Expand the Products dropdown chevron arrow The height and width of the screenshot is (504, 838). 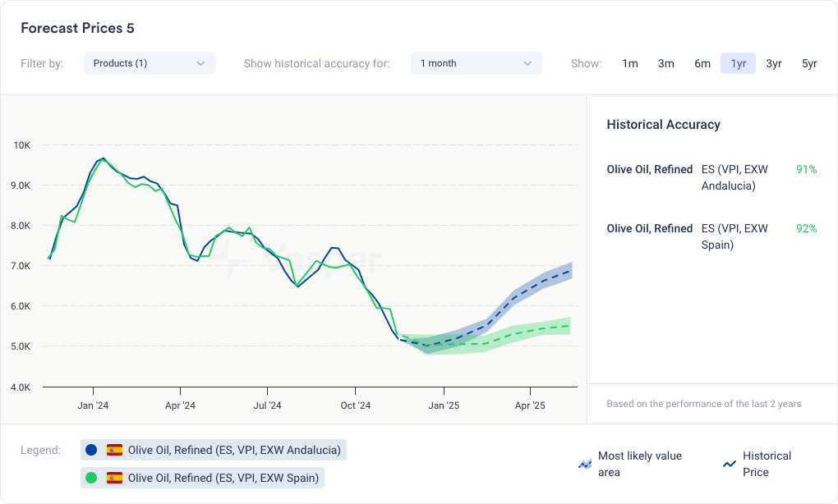click(201, 63)
